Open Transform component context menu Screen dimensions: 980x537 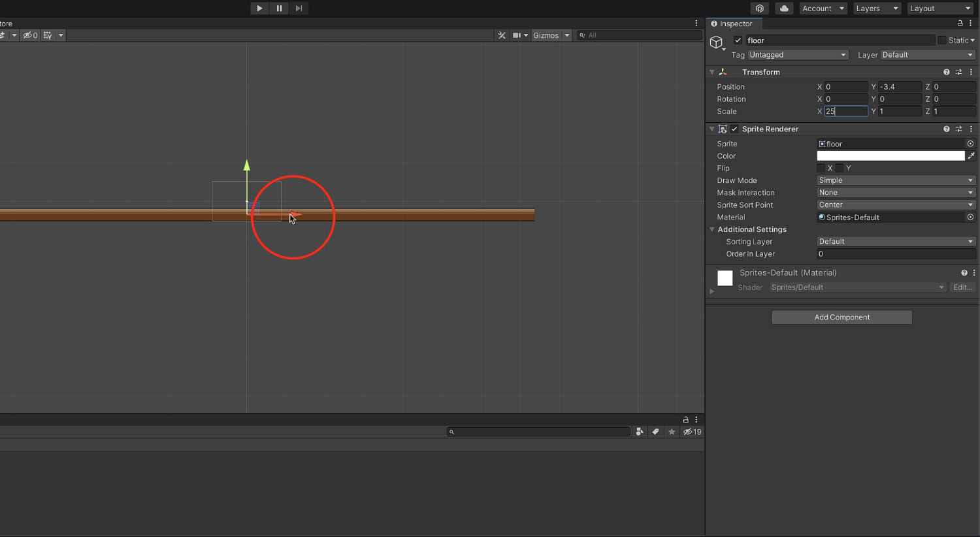pyautogui.click(x=972, y=73)
